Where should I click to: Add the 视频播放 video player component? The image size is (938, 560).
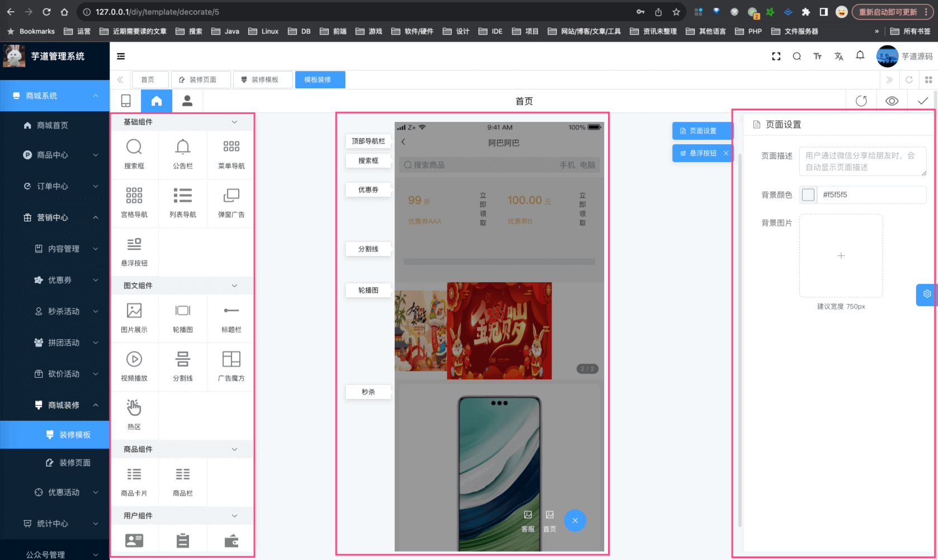pos(134,366)
